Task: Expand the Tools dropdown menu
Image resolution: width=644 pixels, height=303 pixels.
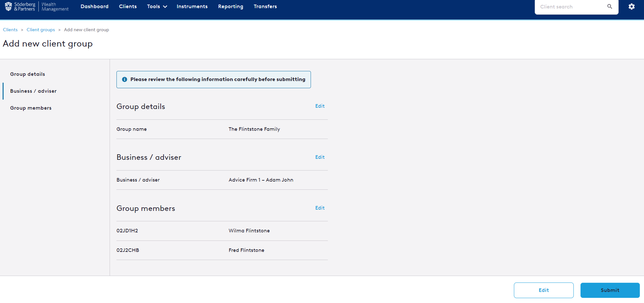Action: [157, 7]
